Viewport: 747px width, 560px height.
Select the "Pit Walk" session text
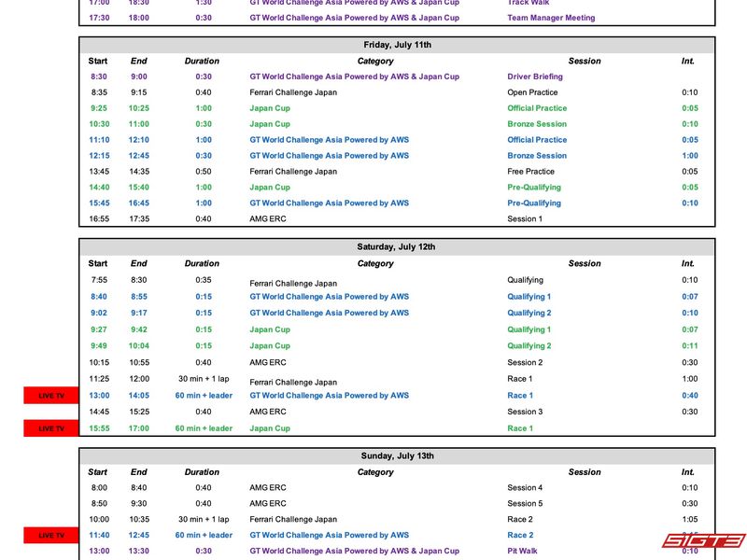[522, 551]
